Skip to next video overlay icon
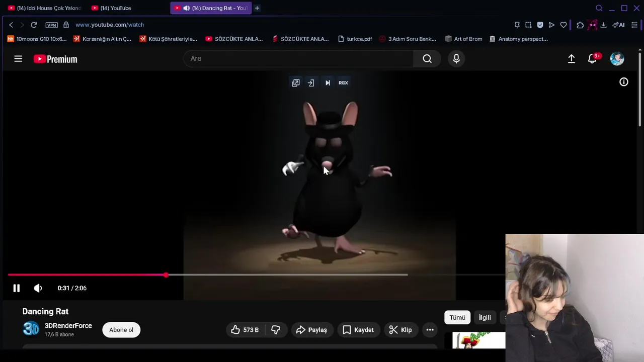Image resolution: width=644 pixels, height=362 pixels. (x=328, y=83)
